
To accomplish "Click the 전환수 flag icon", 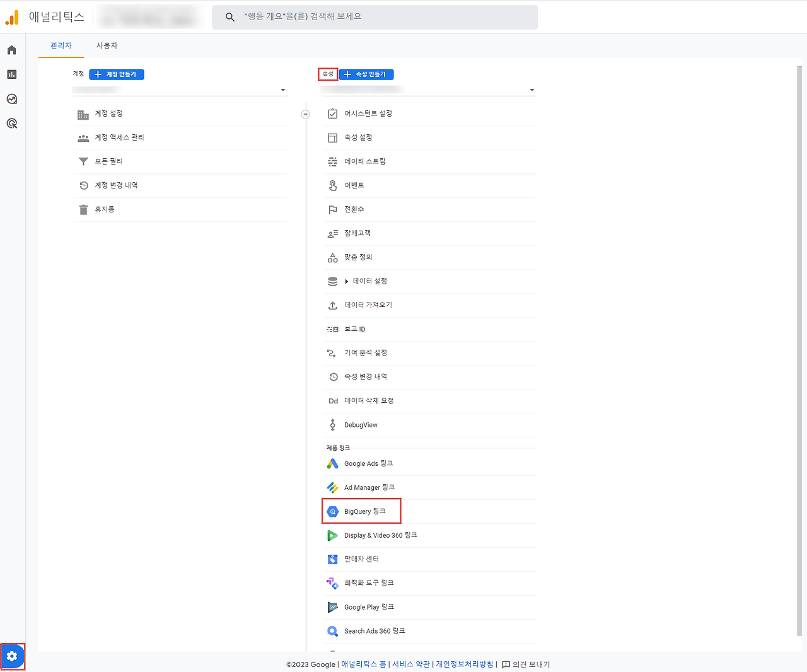I will pos(333,210).
